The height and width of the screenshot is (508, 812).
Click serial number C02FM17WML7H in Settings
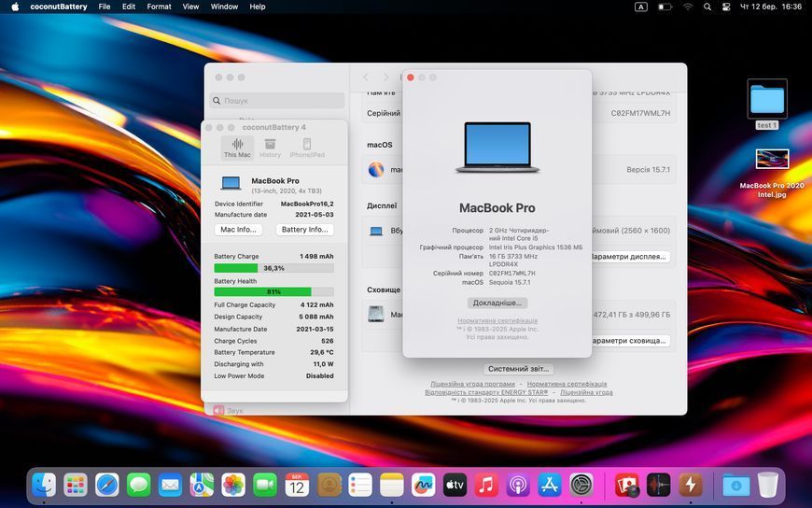pyautogui.click(x=640, y=113)
